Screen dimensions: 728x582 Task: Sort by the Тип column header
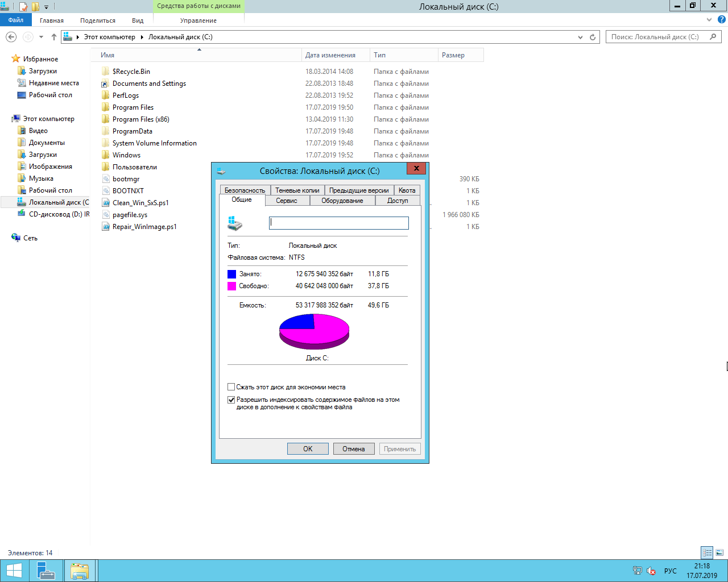pos(404,55)
